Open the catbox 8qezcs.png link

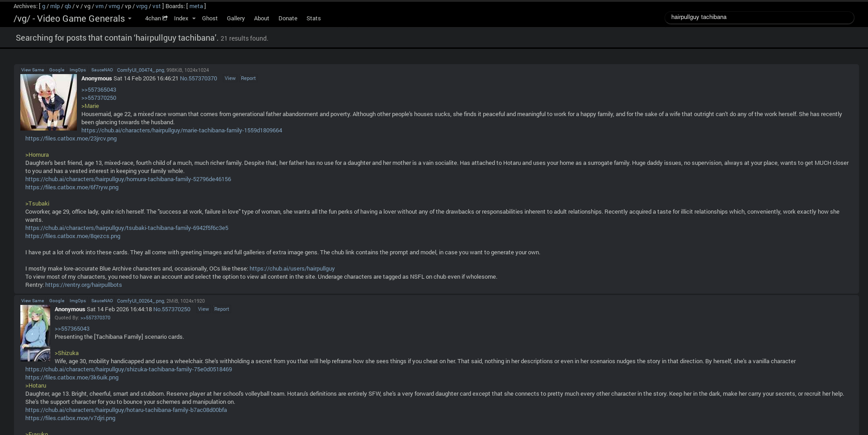coord(73,236)
